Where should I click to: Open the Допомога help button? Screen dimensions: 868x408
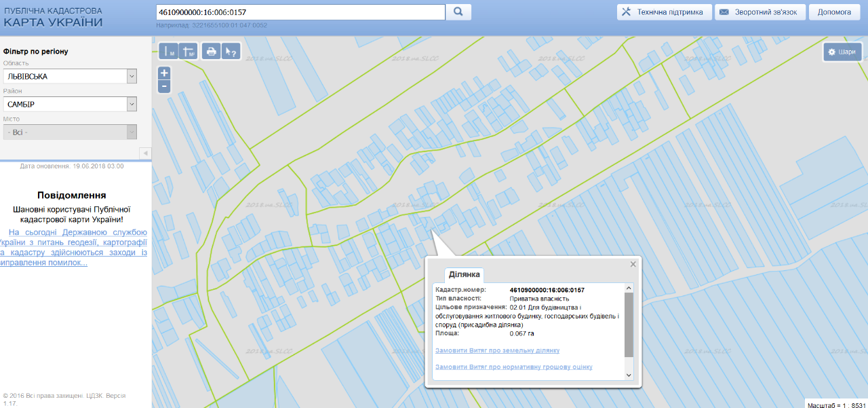[x=834, y=12]
